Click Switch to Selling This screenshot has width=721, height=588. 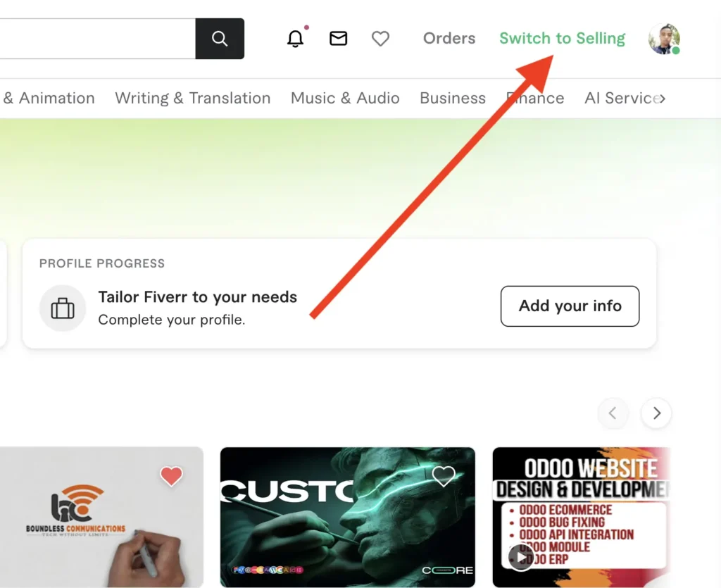(x=563, y=38)
